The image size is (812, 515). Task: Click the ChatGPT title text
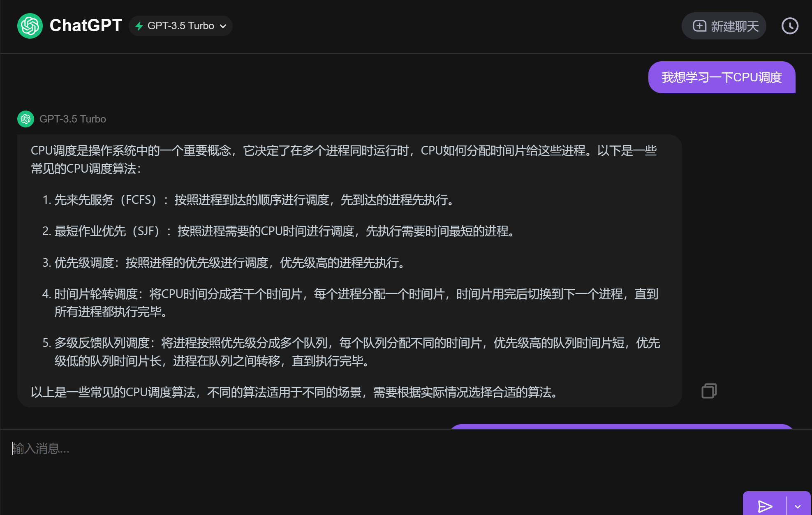86,25
